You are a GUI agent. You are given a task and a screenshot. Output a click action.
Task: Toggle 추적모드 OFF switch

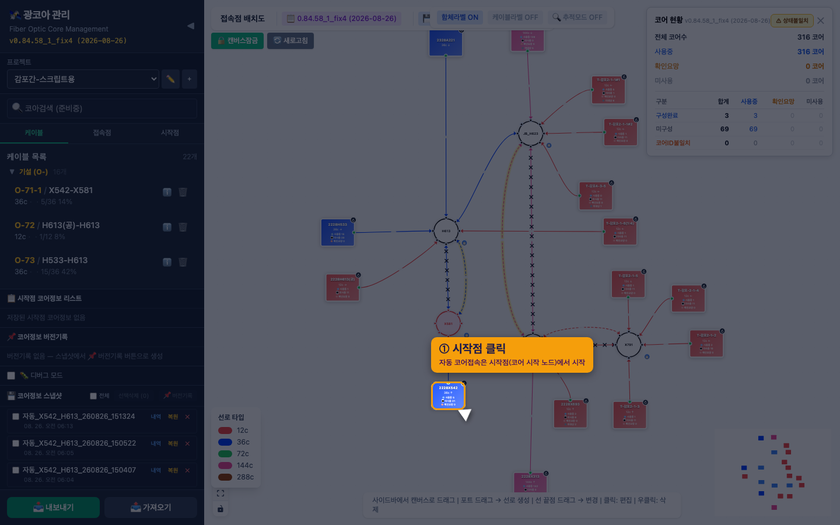(578, 18)
